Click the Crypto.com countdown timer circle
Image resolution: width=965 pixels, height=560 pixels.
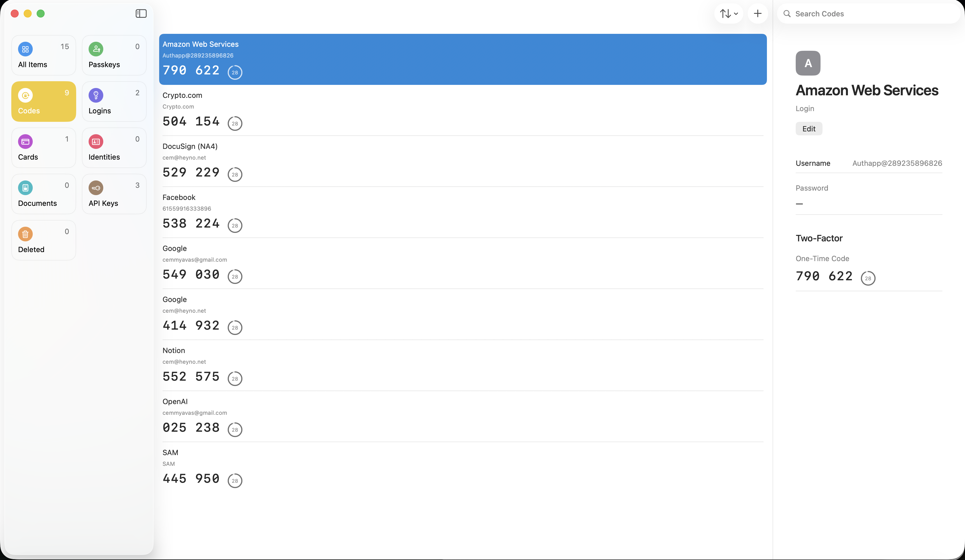(235, 123)
